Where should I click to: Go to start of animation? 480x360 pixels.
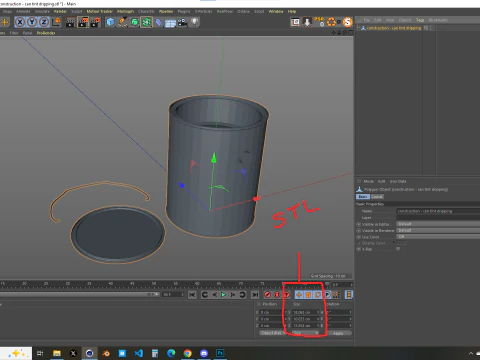point(192,295)
